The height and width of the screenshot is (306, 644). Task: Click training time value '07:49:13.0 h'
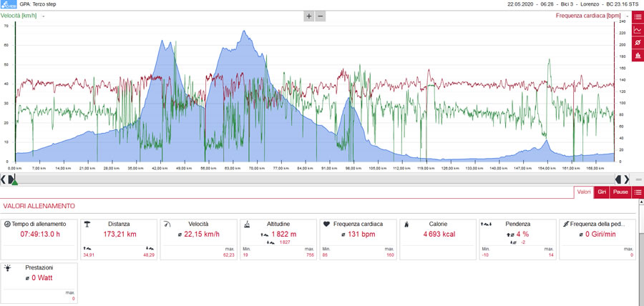40,235
